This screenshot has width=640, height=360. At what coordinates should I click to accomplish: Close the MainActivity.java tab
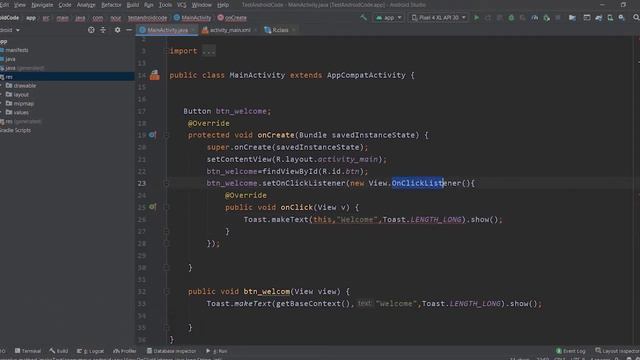click(193, 30)
